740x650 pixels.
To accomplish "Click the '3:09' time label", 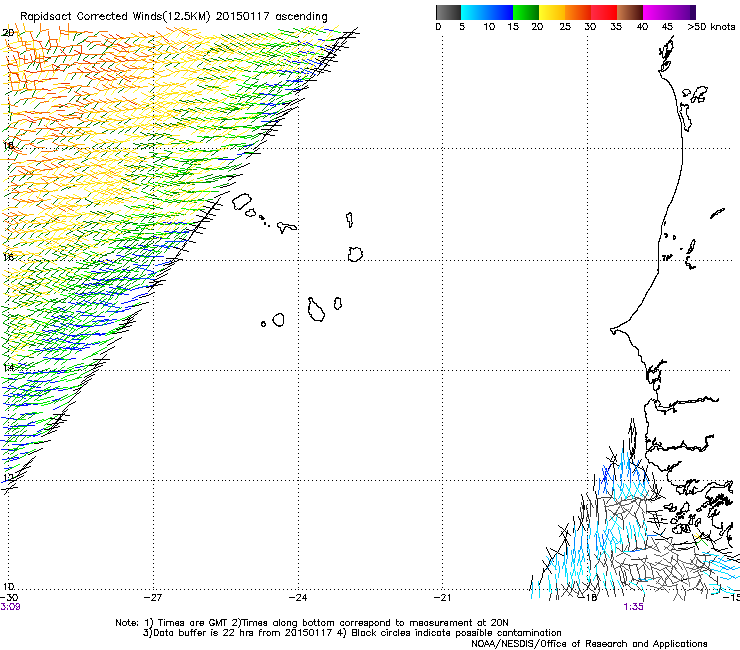I will tap(10, 607).
